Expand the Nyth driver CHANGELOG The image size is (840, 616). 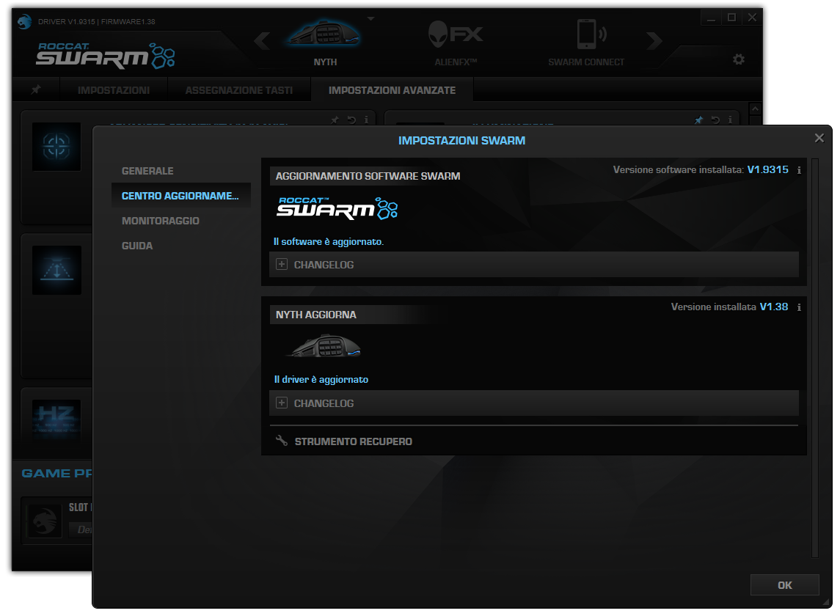[x=533, y=403]
